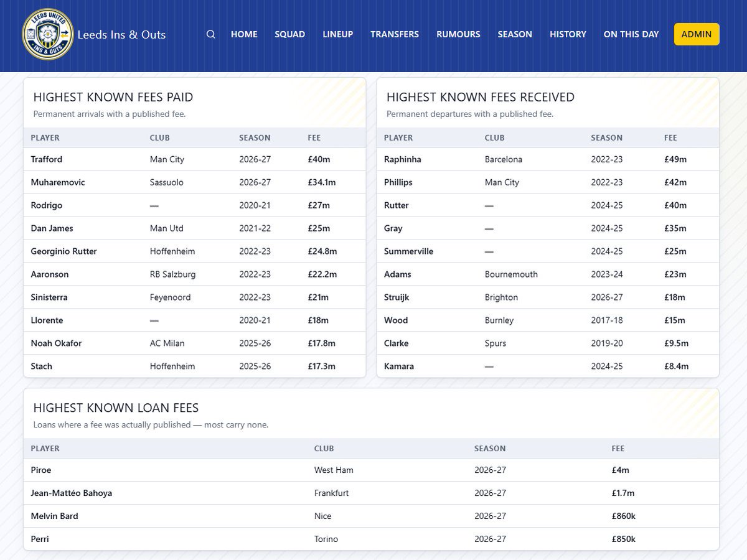Click the 2019-20 season cell
This screenshot has width=747, height=560.
607,343
